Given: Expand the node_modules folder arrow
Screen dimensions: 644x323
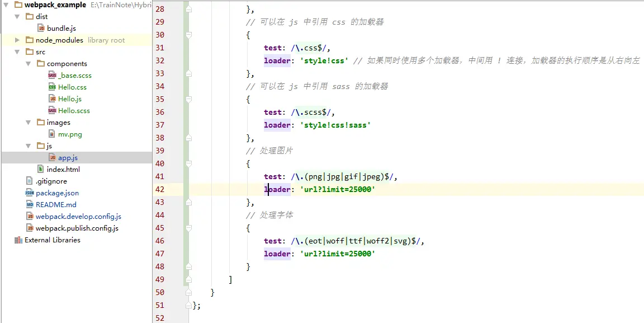Looking at the screenshot, I should tap(17, 40).
